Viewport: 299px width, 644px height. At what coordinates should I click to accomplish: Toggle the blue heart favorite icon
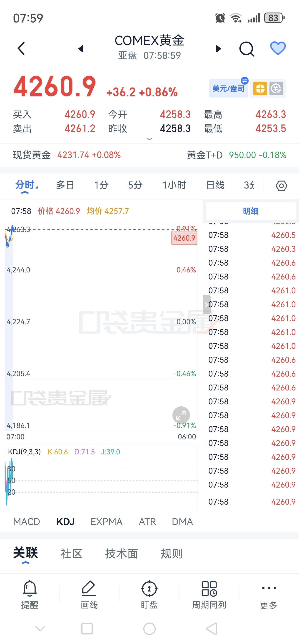click(278, 48)
